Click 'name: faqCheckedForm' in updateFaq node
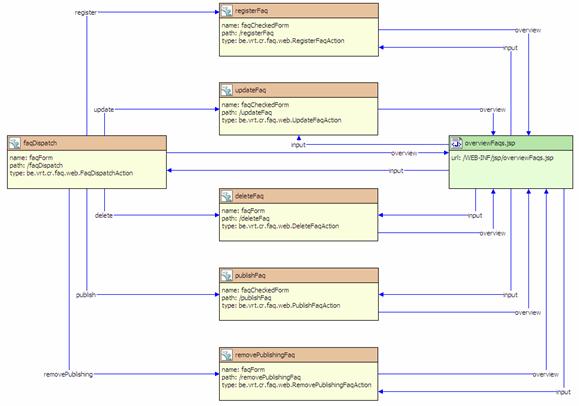This screenshot has width=579, height=406. (255, 105)
